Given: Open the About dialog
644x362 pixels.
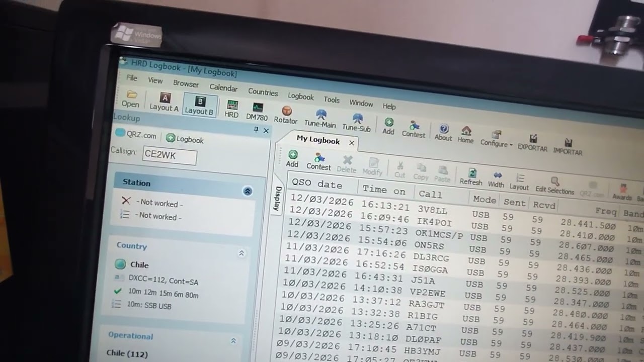Looking at the screenshot, I should (443, 133).
